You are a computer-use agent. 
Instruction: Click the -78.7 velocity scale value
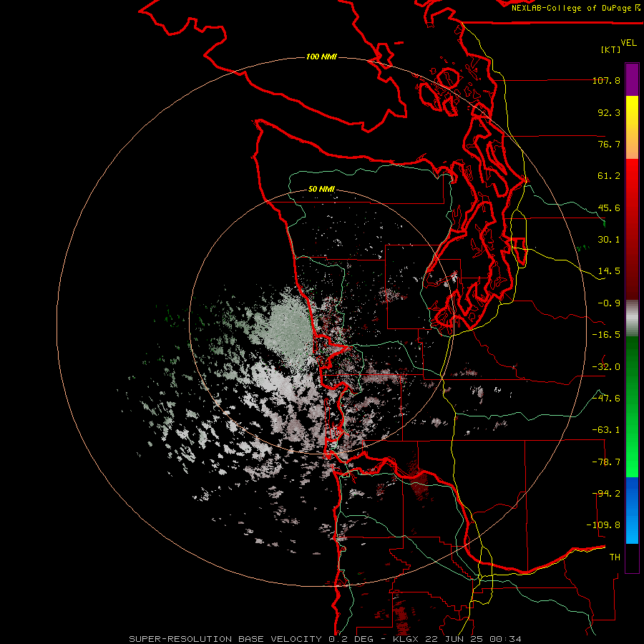click(x=606, y=462)
